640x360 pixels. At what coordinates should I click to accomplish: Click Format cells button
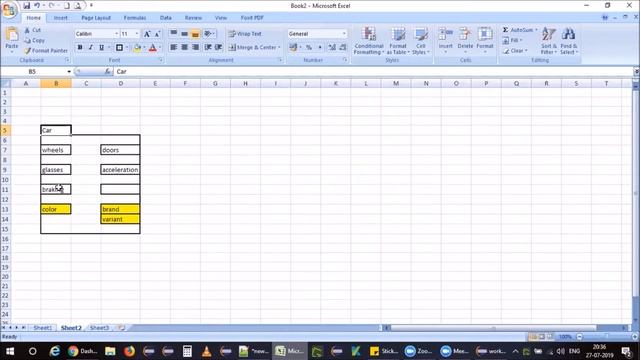click(484, 40)
